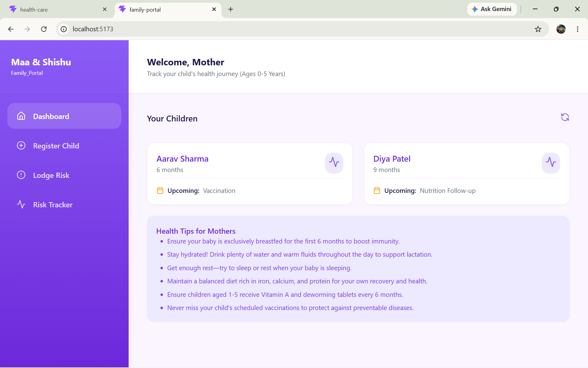Bookmark this page with the star icon
This screenshot has width=588, height=368.
tap(538, 29)
